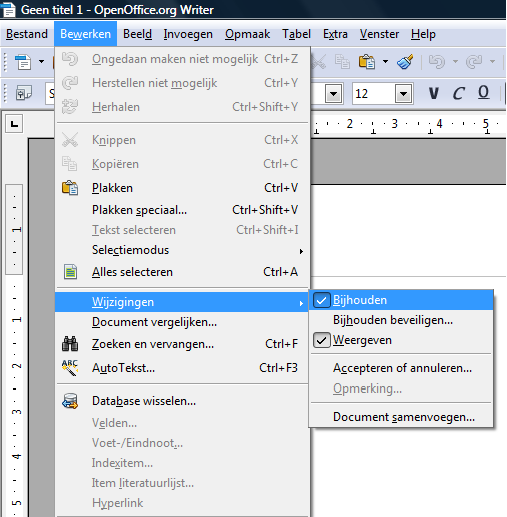
Task: Toggle the Weergeven checkbox in the submenu
Action: (x=322, y=340)
